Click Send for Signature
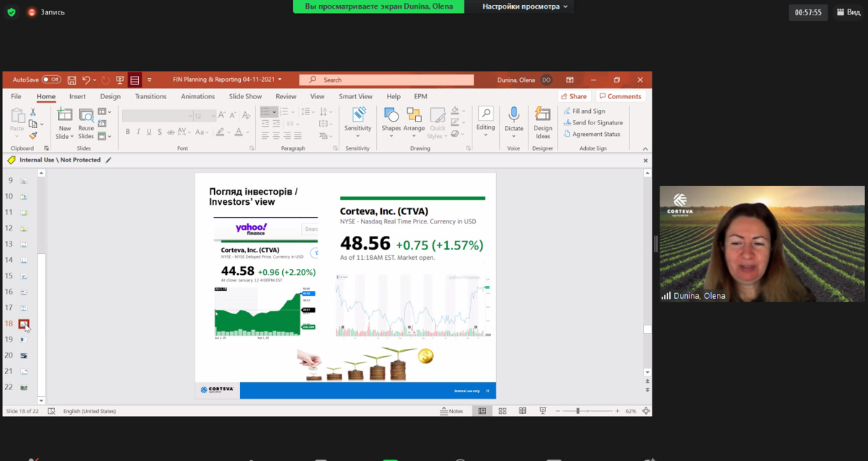 point(592,122)
